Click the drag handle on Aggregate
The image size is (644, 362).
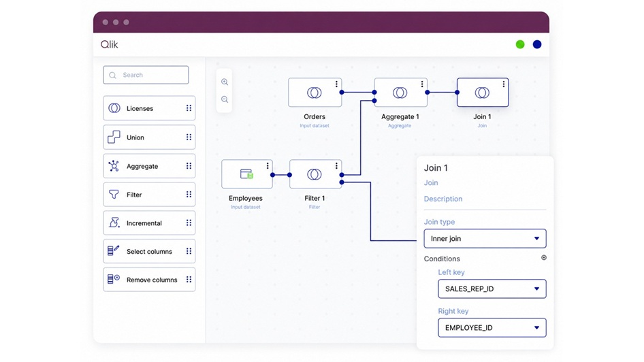coord(189,166)
